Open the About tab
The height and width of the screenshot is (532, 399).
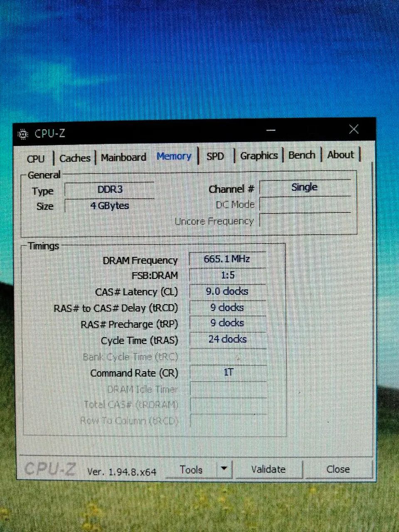click(340, 155)
